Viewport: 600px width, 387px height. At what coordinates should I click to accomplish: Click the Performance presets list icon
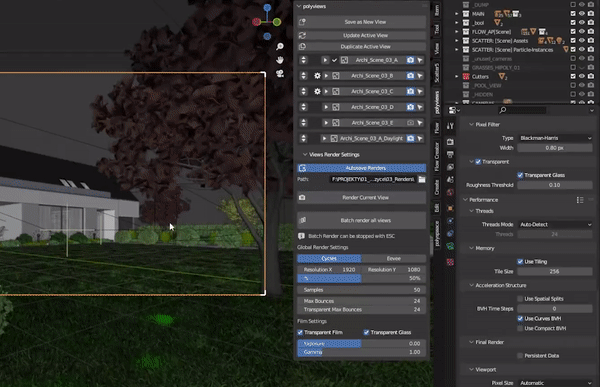580,200
